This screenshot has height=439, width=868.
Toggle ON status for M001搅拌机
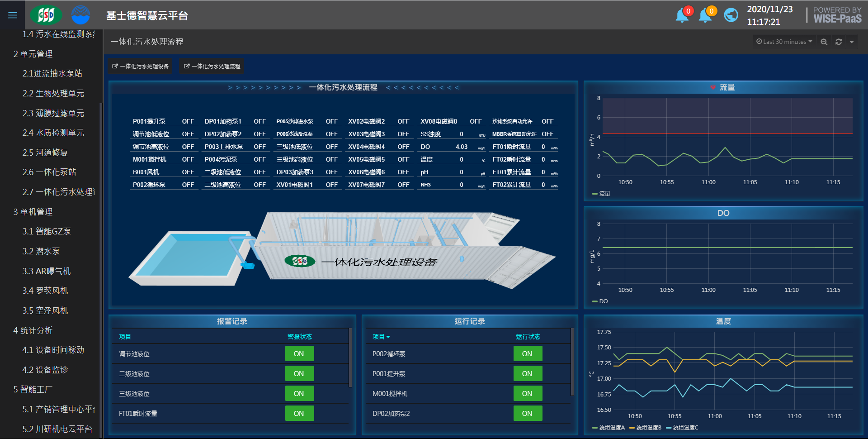click(527, 394)
